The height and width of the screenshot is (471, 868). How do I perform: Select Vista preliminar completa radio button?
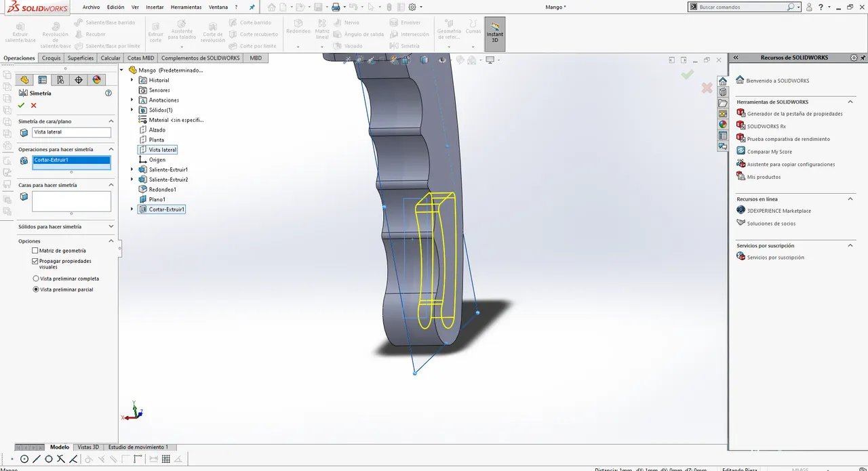36,279
